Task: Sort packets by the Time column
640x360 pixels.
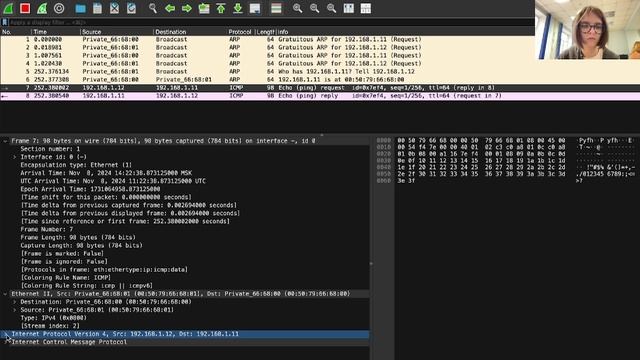Action: tap(56, 31)
